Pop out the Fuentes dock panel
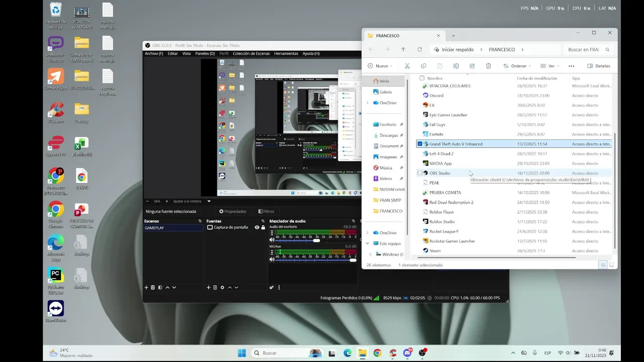Image resolution: width=644 pixels, height=362 pixels. pyautogui.click(x=263, y=221)
